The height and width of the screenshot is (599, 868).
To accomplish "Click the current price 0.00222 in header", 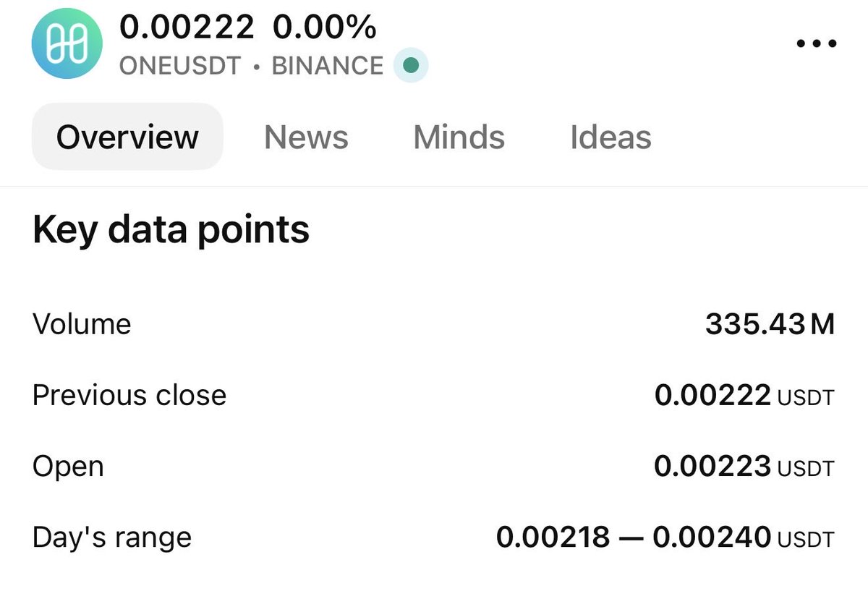I will point(187,27).
